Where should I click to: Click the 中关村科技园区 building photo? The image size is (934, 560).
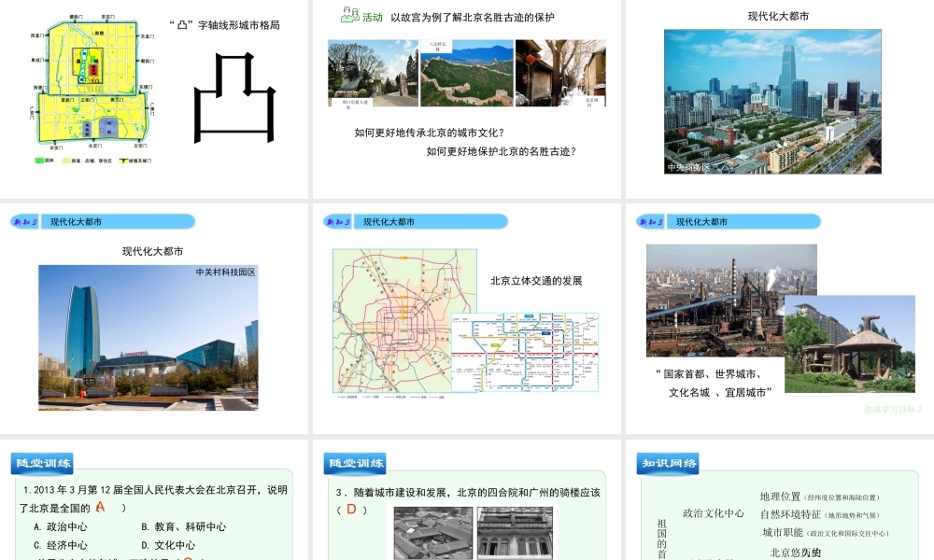coord(148,338)
